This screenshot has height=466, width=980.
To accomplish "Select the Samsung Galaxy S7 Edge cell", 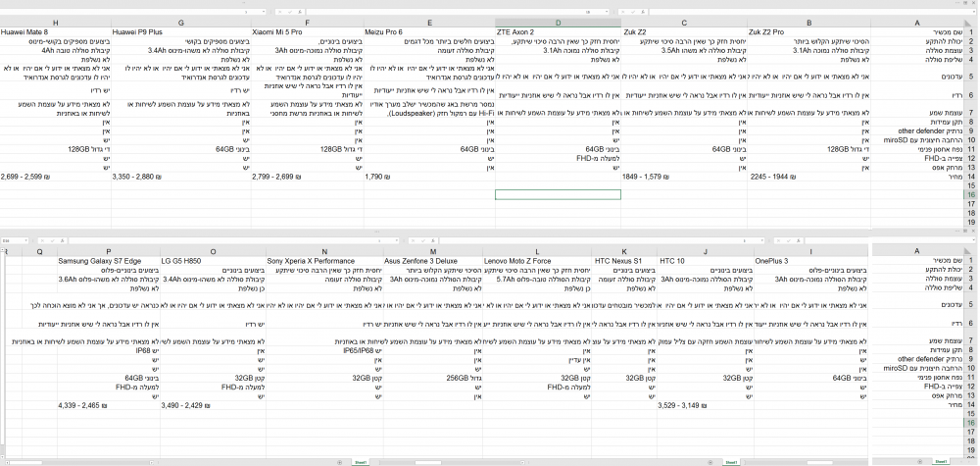I will (109, 261).
